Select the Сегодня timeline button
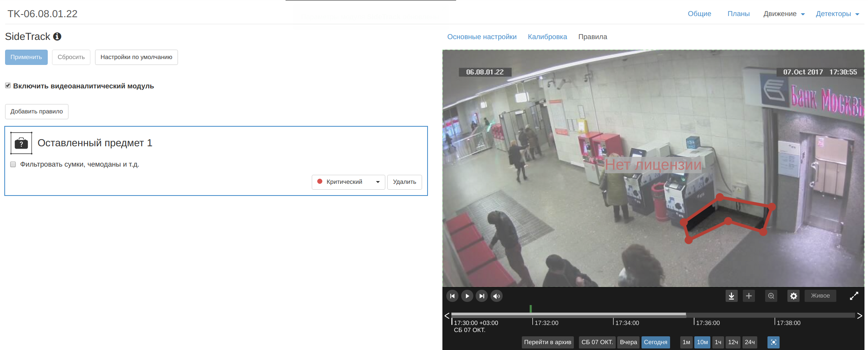The width and height of the screenshot is (868, 350). [656, 342]
